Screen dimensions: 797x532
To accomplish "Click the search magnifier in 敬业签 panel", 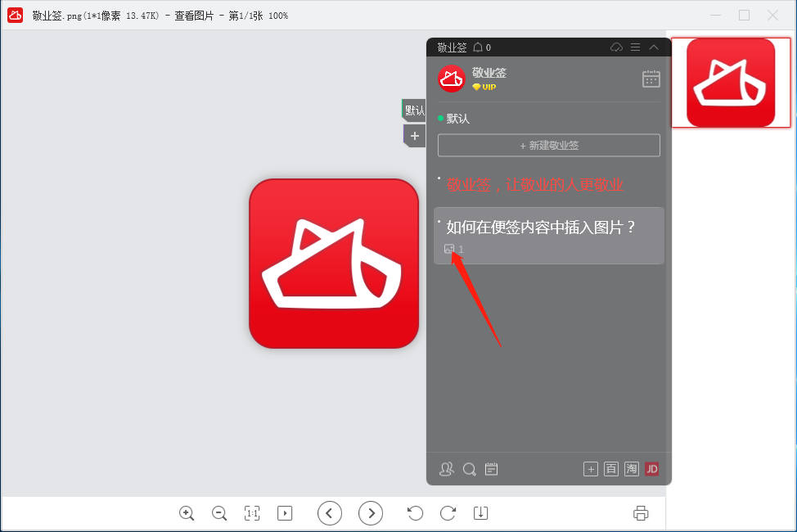I will click(x=469, y=469).
